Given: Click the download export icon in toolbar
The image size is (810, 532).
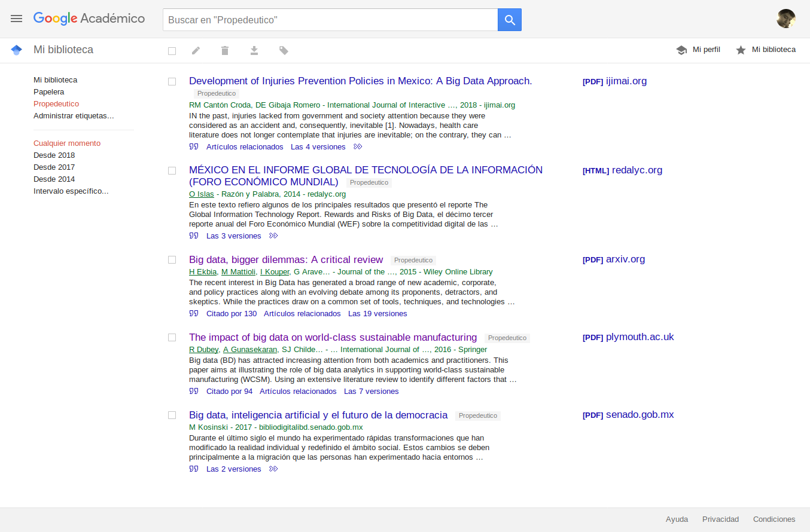Looking at the screenshot, I should [x=254, y=51].
